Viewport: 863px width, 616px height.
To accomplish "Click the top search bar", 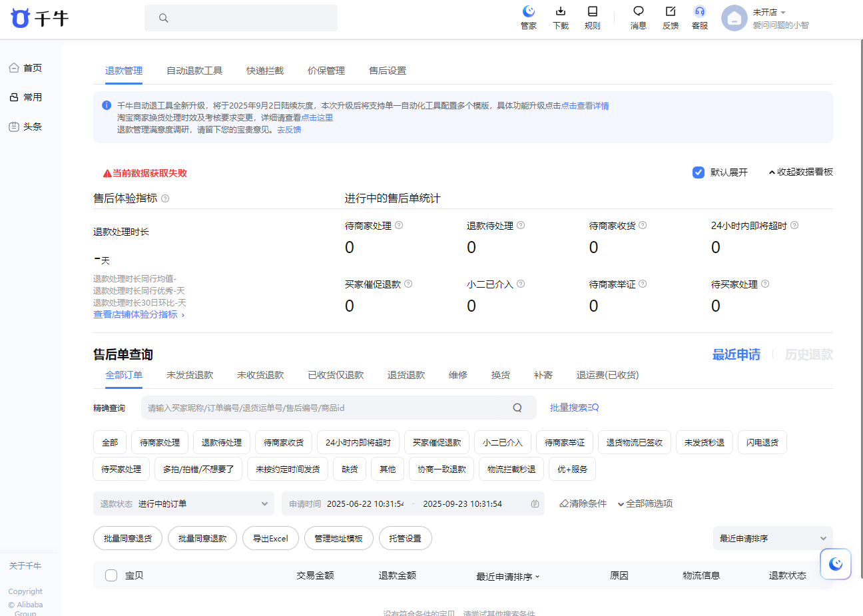I will (x=241, y=18).
